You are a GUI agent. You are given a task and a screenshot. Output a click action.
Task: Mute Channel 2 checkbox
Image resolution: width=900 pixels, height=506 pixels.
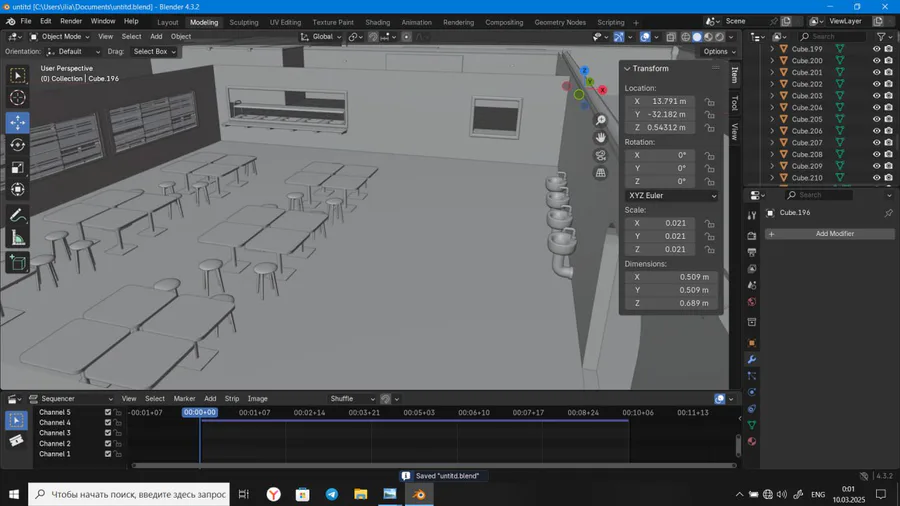[x=108, y=443]
